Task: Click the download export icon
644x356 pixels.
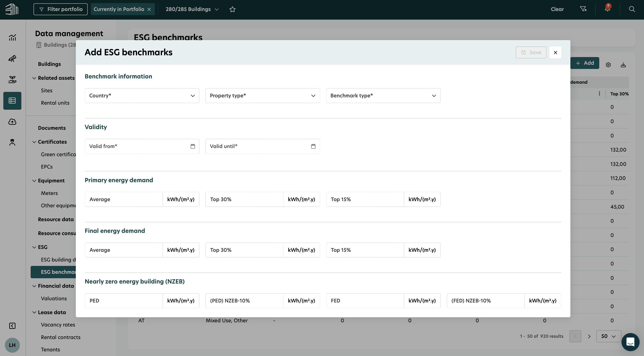Action: (x=623, y=65)
